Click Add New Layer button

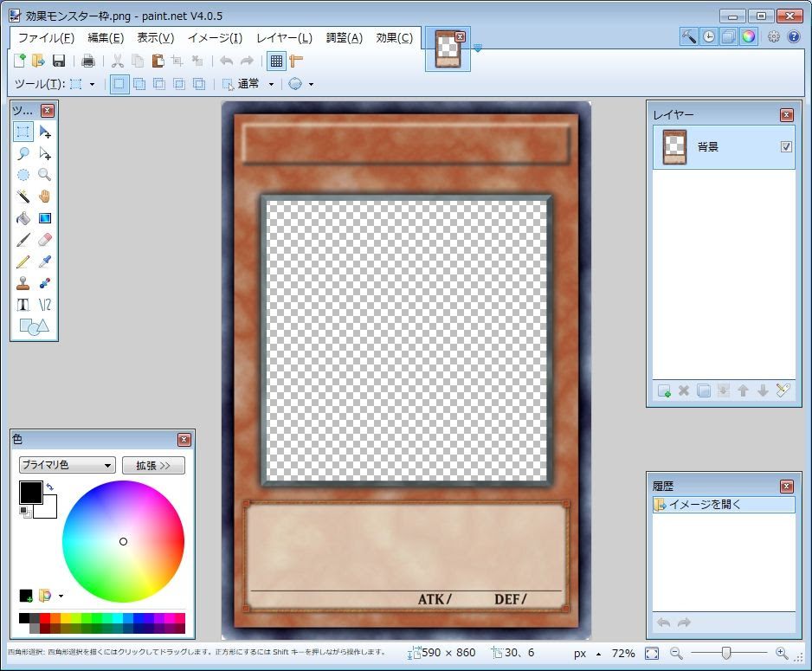(664, 390)
